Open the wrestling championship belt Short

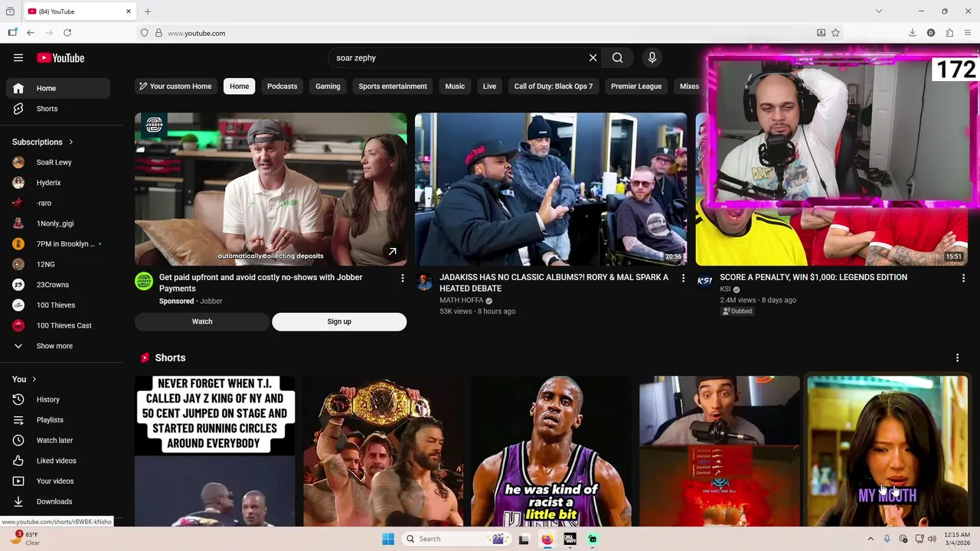(383, 451)
